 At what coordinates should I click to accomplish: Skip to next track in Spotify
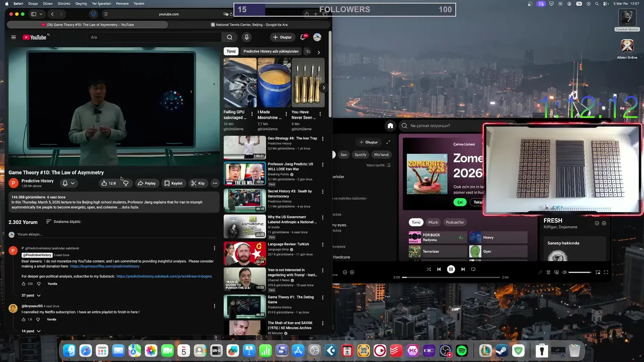pos(463,269)
